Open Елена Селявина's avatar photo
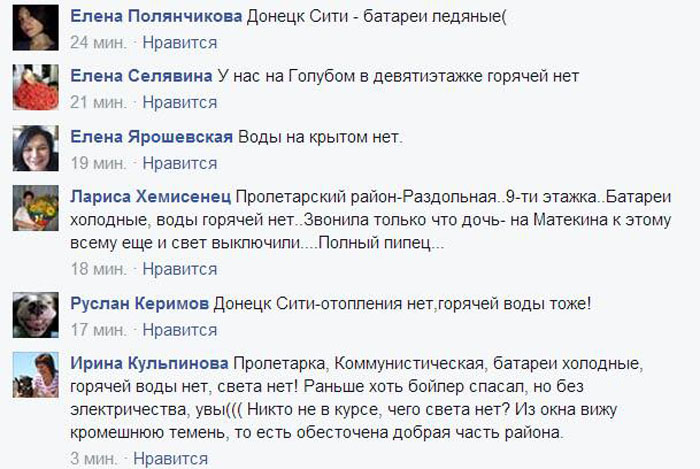Image resolution: width=700 pixels, height=469 pixels. pos(35,86)
